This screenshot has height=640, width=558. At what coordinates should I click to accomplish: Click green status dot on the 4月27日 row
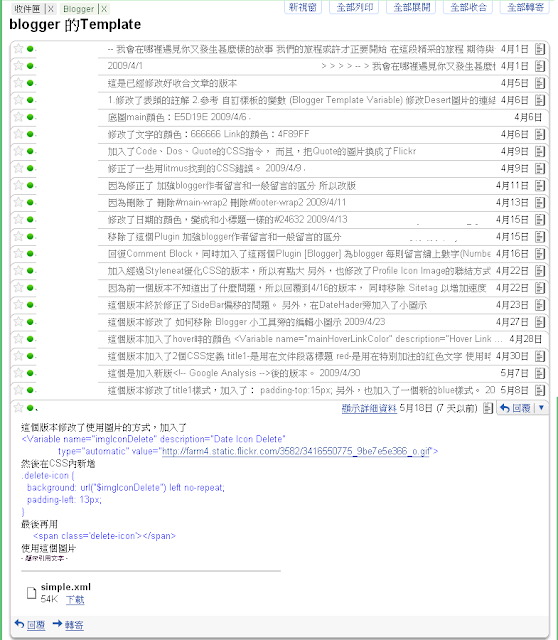point(30,322)
